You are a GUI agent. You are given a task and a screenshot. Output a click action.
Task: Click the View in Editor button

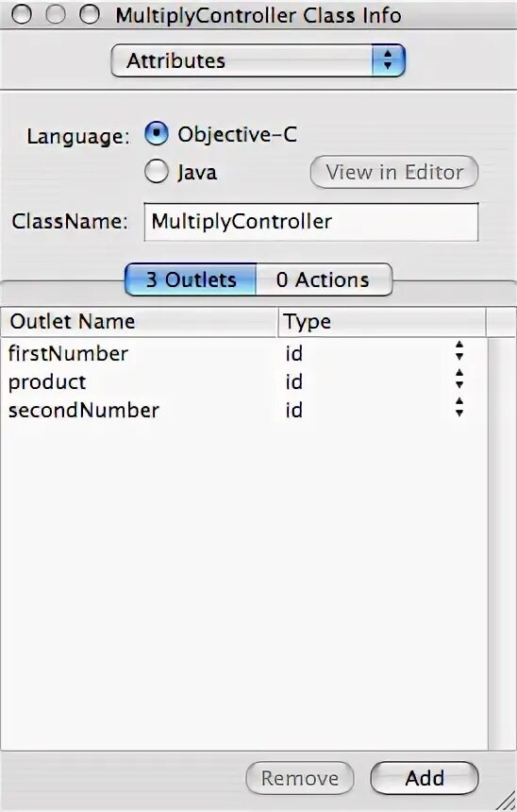coord(394,172)
